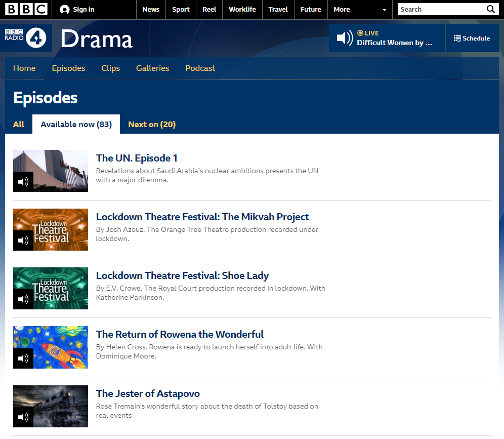The width and height of the screenshot is (504, 439).
Task: Open Lockdown Theatre Festival: Shoe Lady
Action: [x=182, y=275]
